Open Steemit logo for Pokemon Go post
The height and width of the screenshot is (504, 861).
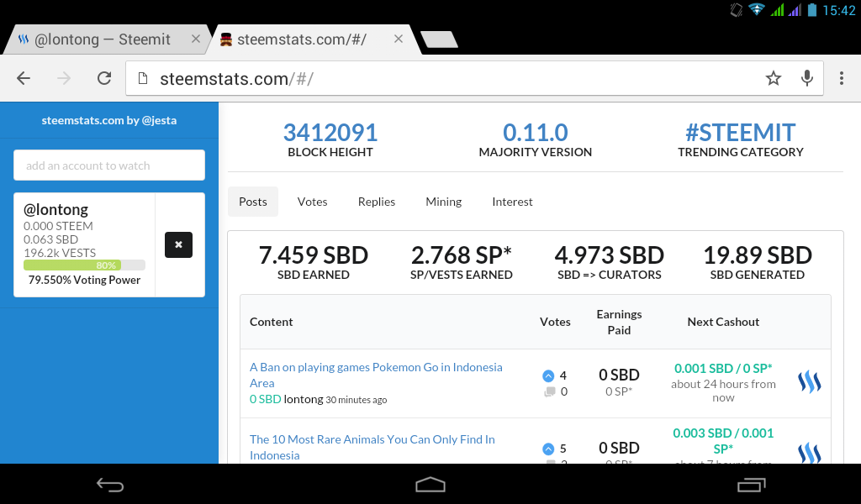click(809, 383)
